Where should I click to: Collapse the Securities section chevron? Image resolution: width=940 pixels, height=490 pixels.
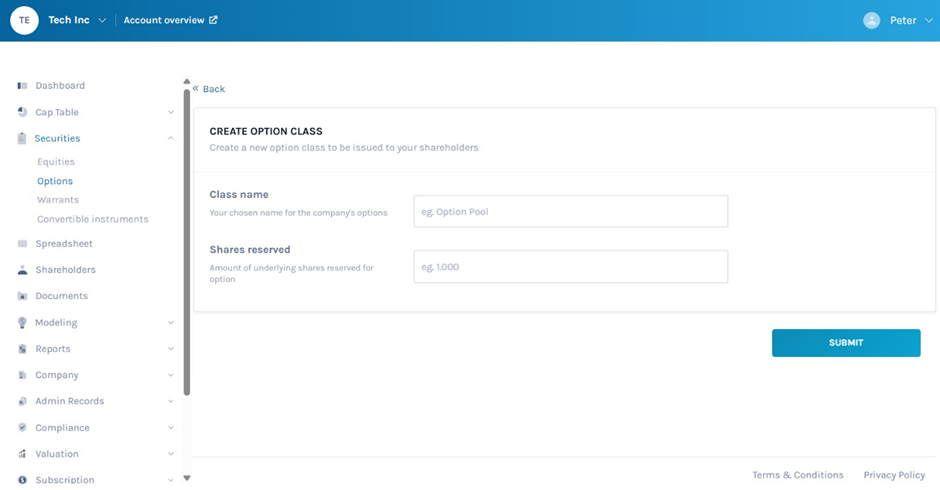click(171, 139)
